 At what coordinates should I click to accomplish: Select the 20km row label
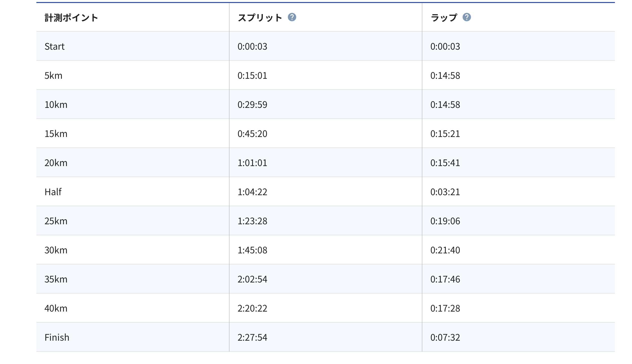pyautogui.click(x=56, y=163)
